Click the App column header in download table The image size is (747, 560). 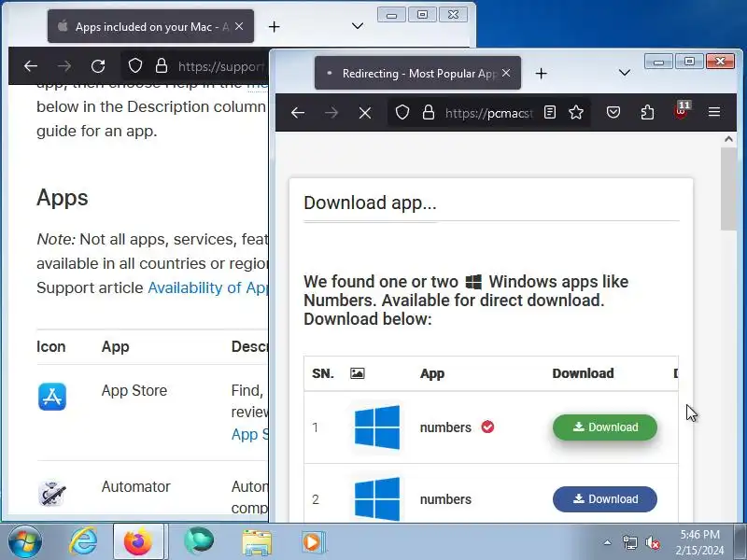(x=432, y=373)
